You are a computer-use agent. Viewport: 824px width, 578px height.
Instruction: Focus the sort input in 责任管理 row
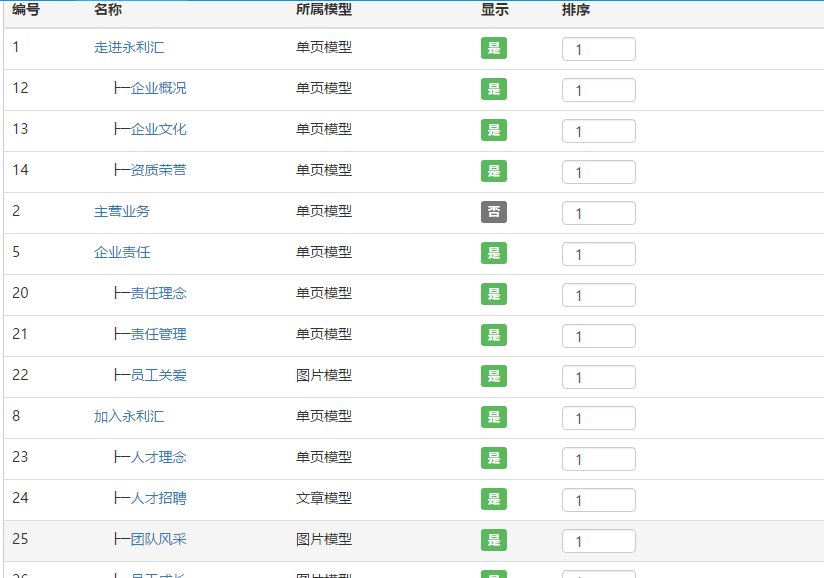point(598,336)
